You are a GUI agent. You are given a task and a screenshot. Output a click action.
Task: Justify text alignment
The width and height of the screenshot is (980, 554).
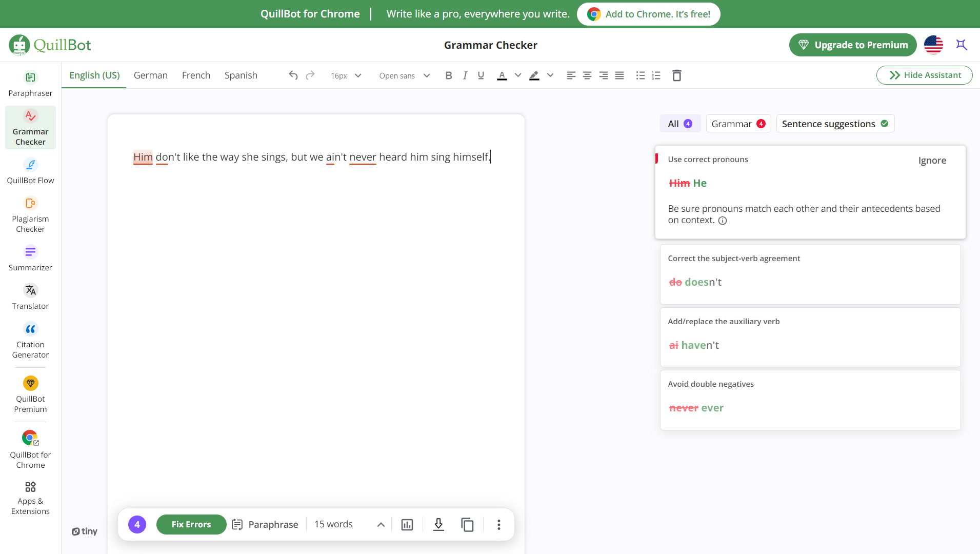pyautogui.click(x=619, y=75)
